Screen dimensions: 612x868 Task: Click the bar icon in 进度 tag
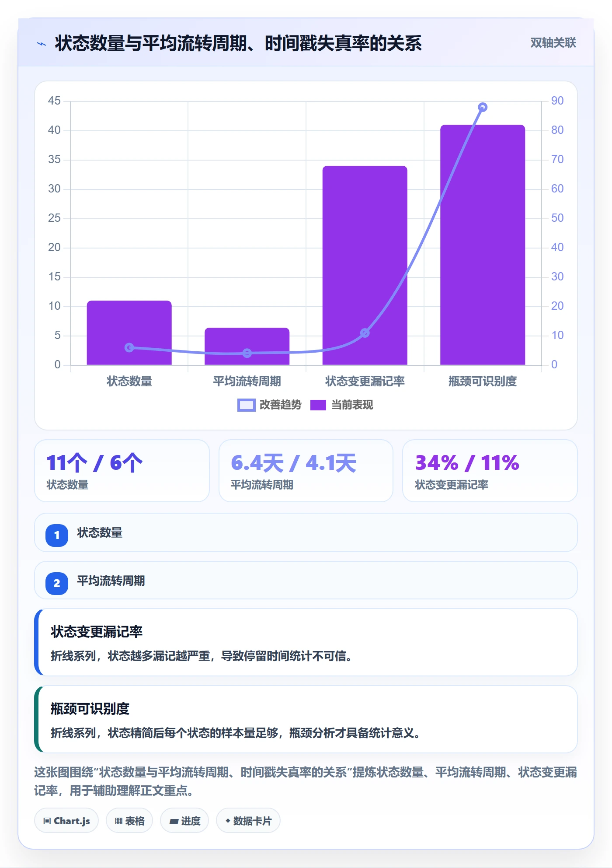coord(174,821)
